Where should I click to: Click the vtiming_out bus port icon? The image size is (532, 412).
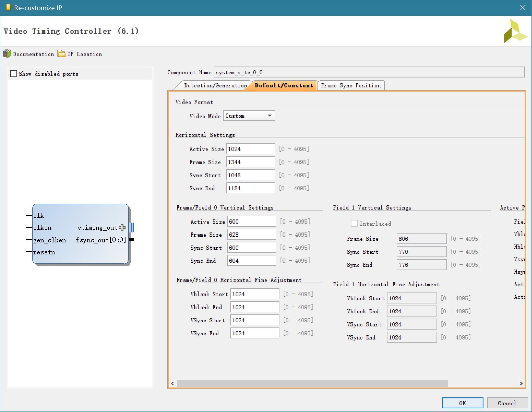point(132,228)
